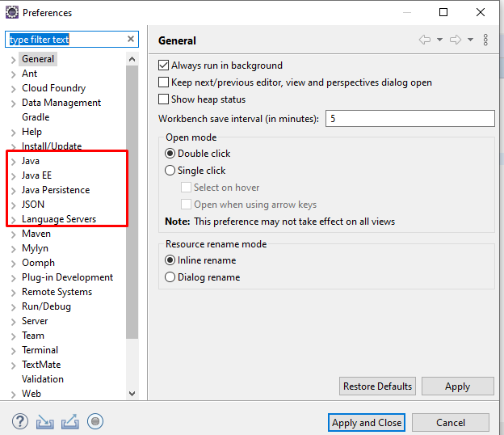Click the tree scrollbar down arrow

click(x=132, y=394)
